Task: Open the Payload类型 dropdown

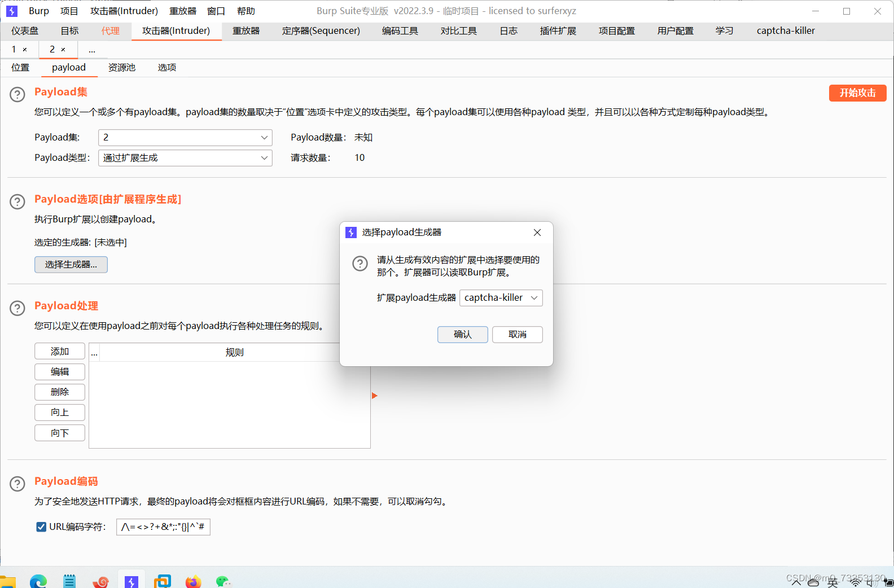Action: click(x=185, y=158)
